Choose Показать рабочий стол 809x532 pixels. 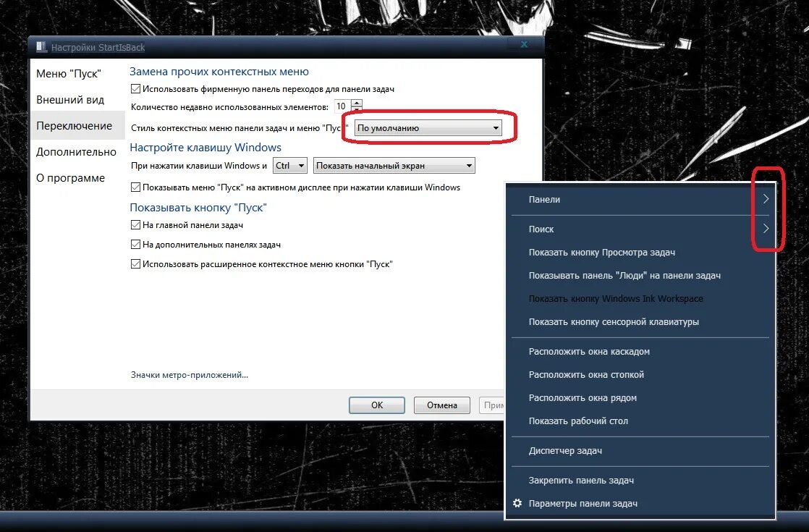pyautogui.click(x=640, y=421)
